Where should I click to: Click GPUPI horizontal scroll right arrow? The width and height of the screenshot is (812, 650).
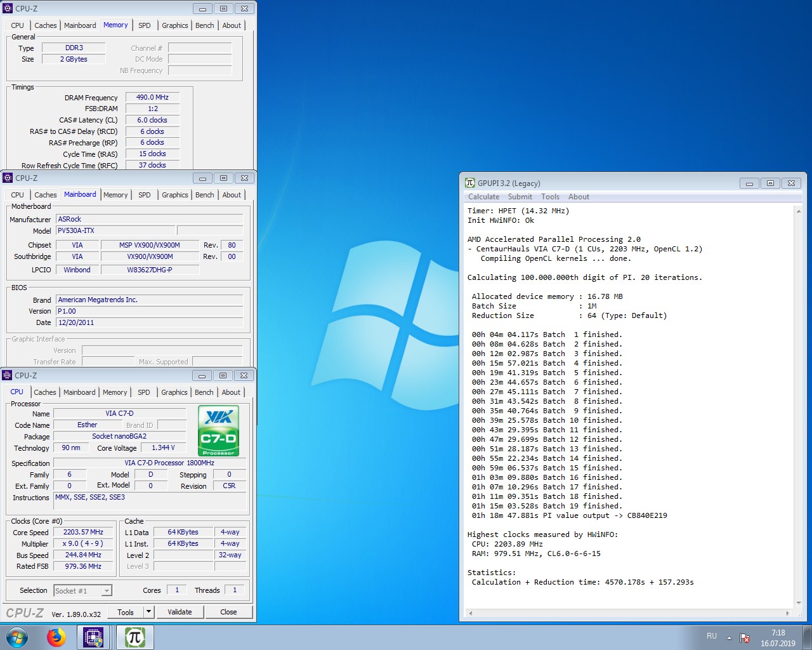tap(788, 613)
